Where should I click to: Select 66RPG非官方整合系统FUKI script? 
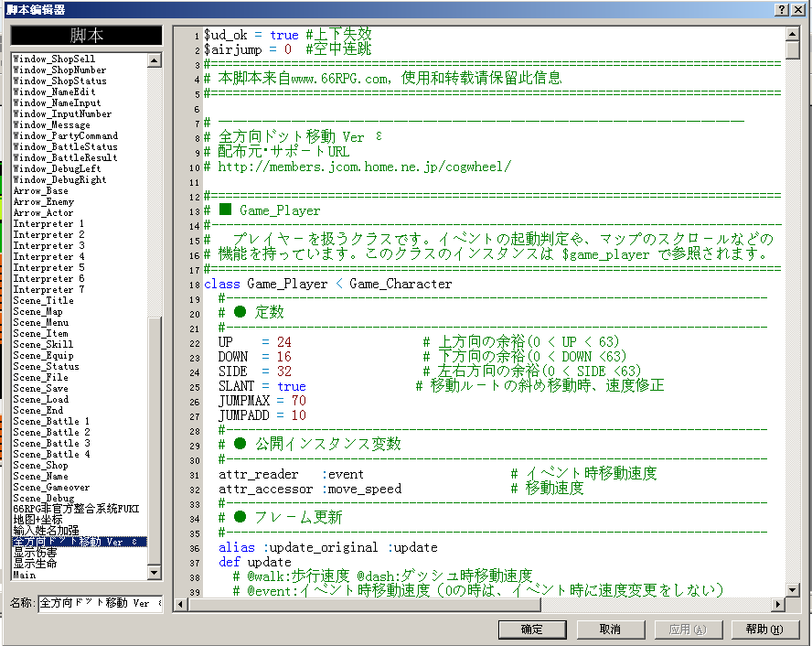76,510
